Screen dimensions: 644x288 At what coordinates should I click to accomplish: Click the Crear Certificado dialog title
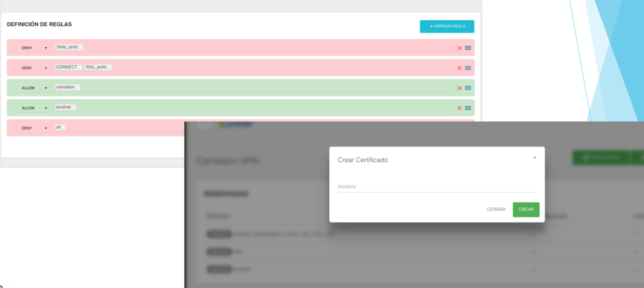(363, 160)
